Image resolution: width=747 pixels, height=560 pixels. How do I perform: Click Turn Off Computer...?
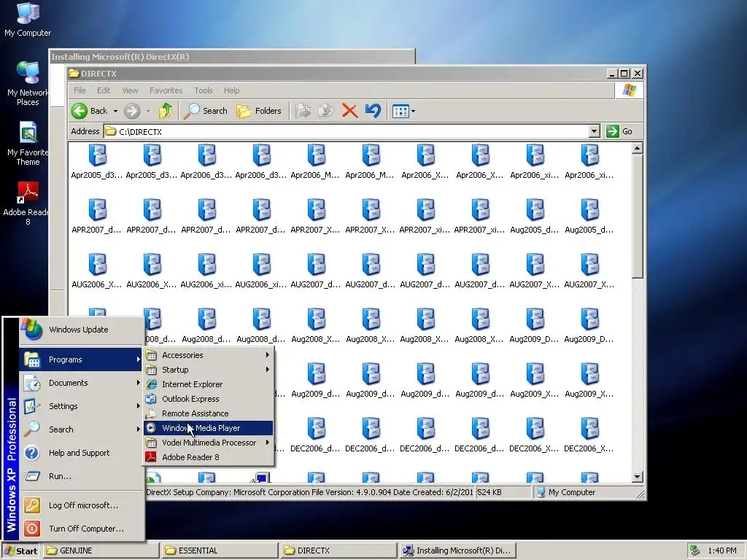pyautogui.click(x=82, y=529)
